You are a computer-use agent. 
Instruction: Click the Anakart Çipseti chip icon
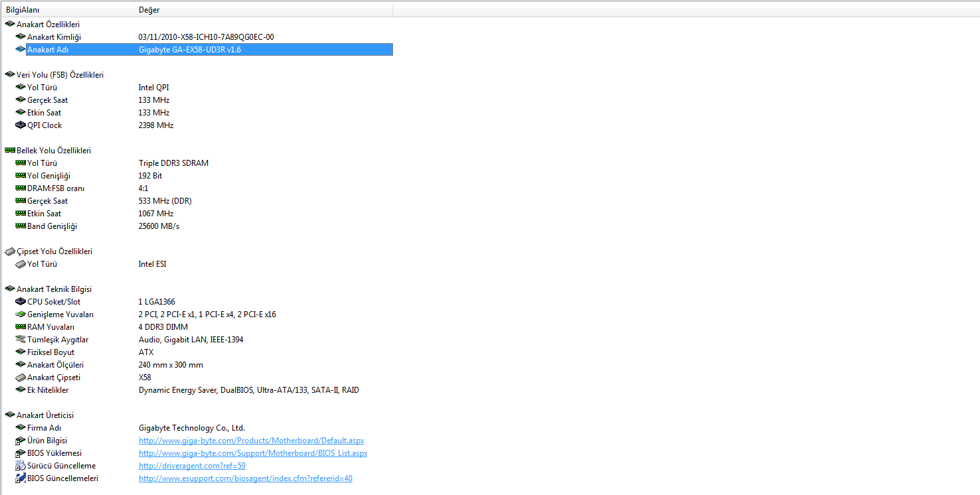point(20,378)
